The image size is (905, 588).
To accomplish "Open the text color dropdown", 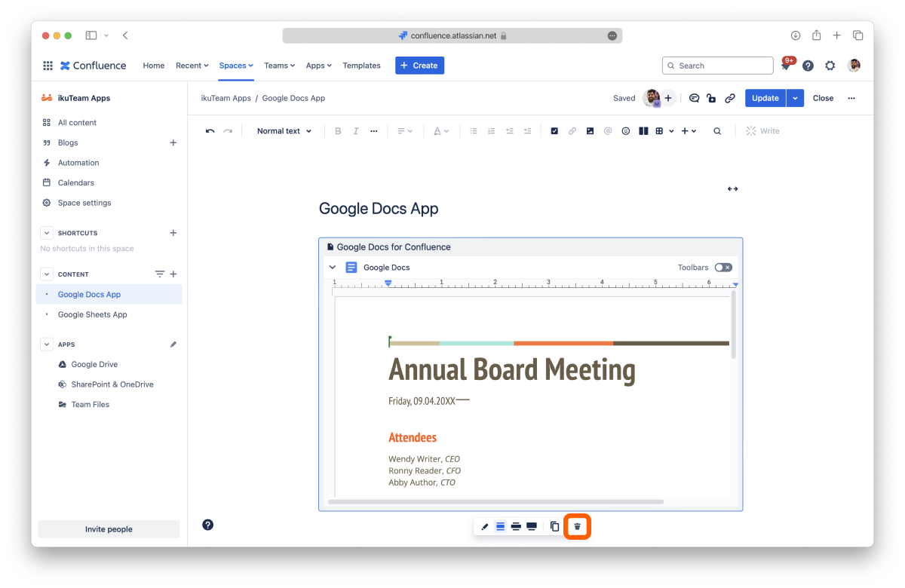I will pos(441,131).
